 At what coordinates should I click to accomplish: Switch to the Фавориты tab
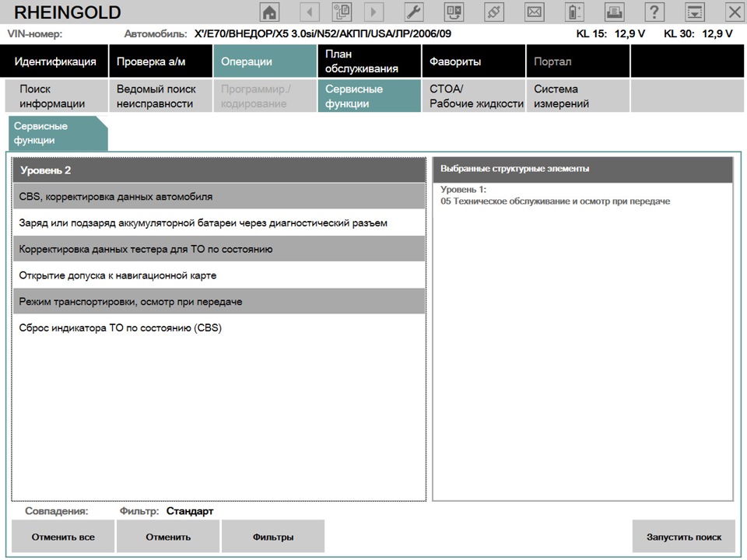474,61
